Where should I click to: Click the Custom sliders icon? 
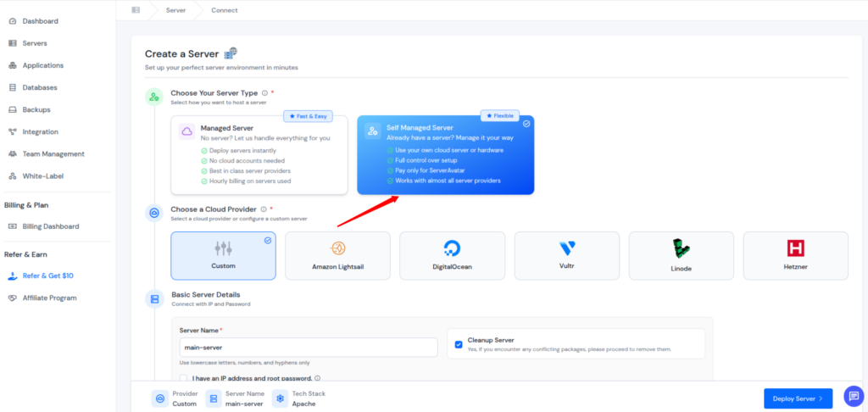pos(223,248)
